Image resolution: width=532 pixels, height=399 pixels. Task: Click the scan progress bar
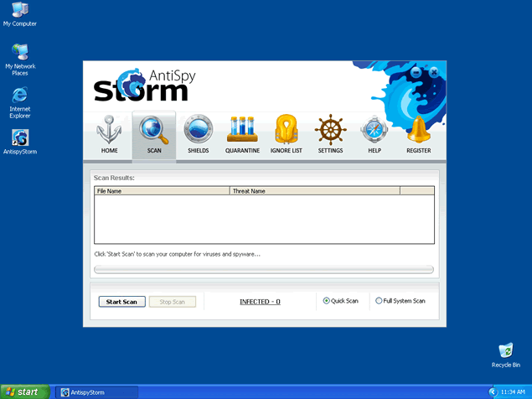pos(264,270)
